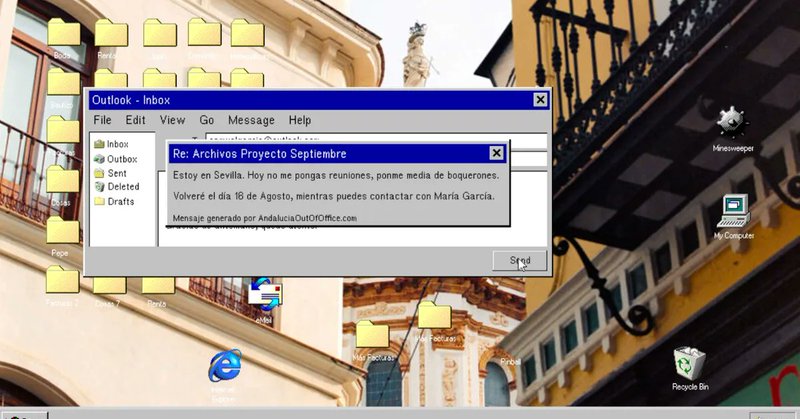Open the Message menu

coord(251,120)
